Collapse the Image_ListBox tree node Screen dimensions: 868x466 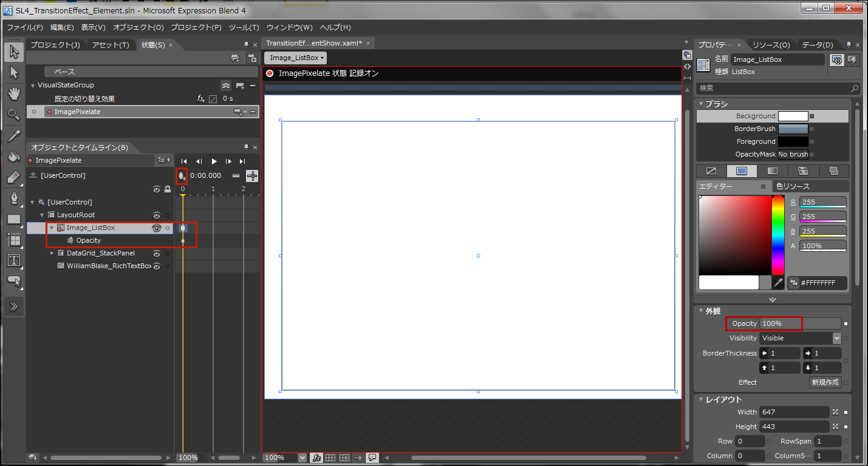point(52,228)
